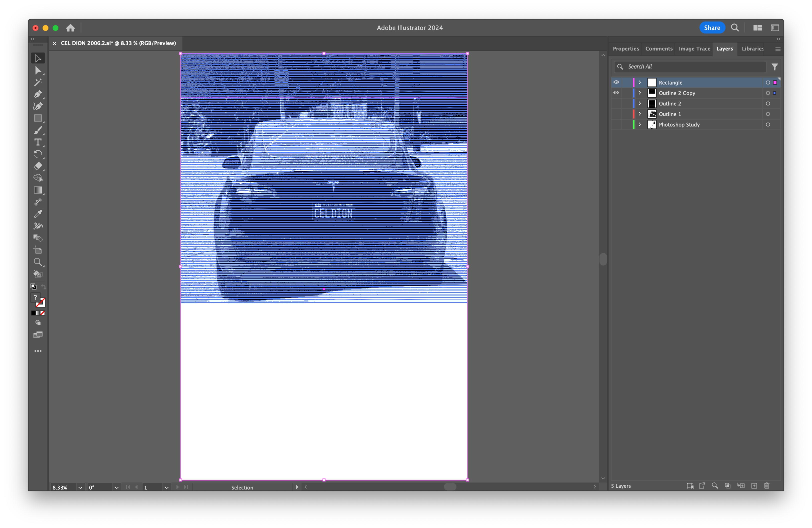
Task: Open the zoom level dropdown
Action: click(x=80, y=487)
